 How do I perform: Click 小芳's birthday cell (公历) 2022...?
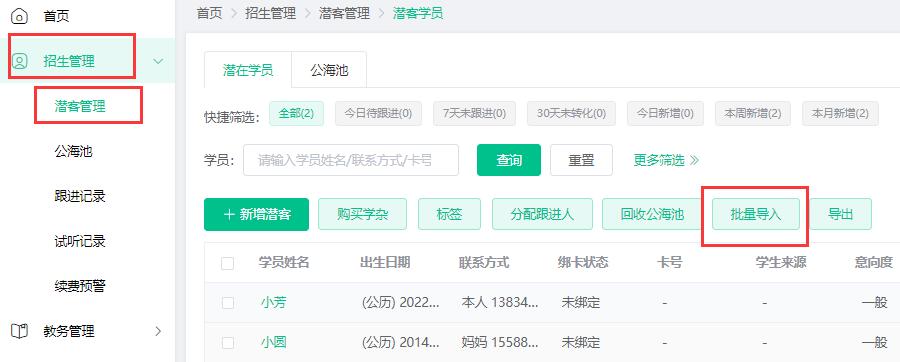coord(401,302)
